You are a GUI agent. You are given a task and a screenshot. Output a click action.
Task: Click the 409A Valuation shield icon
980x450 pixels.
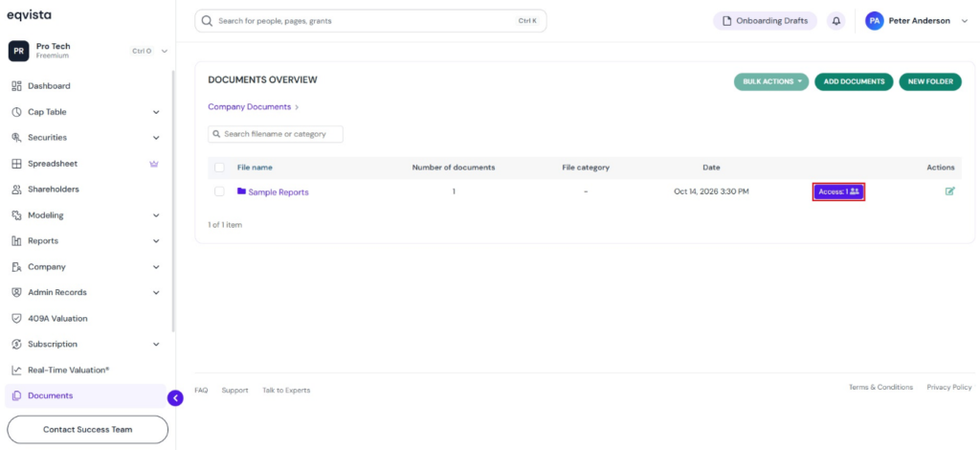click(17, 318)
